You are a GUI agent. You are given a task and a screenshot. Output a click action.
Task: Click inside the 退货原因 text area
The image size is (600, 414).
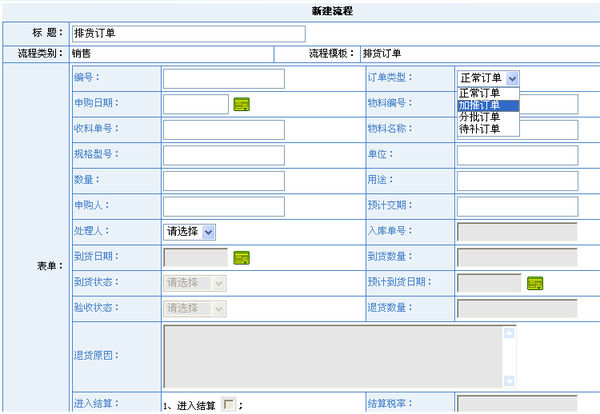(x=333, y=357)
